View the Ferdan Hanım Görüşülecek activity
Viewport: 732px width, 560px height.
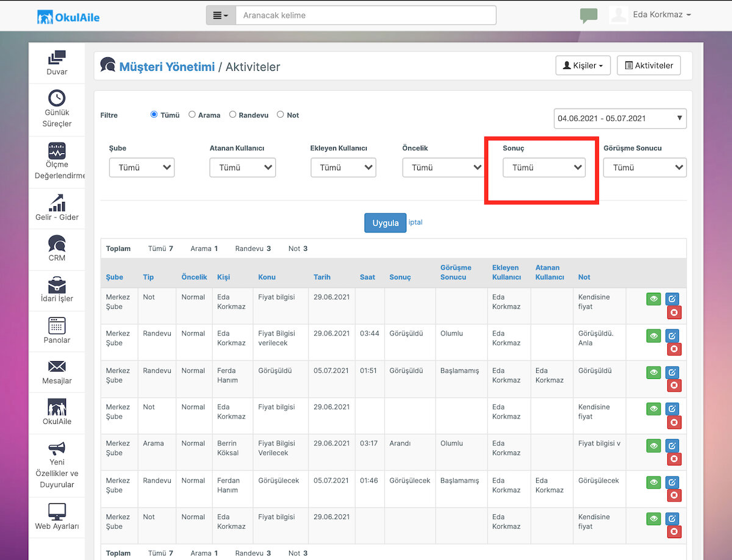(x=653, y=483)
